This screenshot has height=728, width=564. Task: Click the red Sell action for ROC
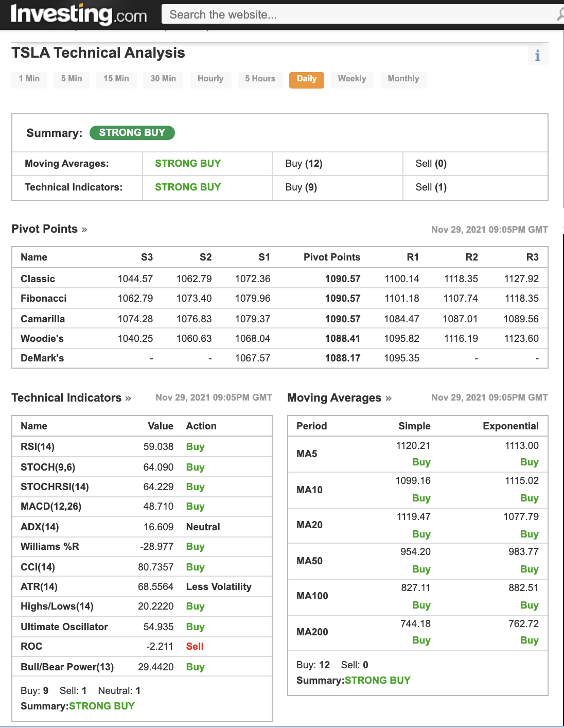(x=195, y=647)
